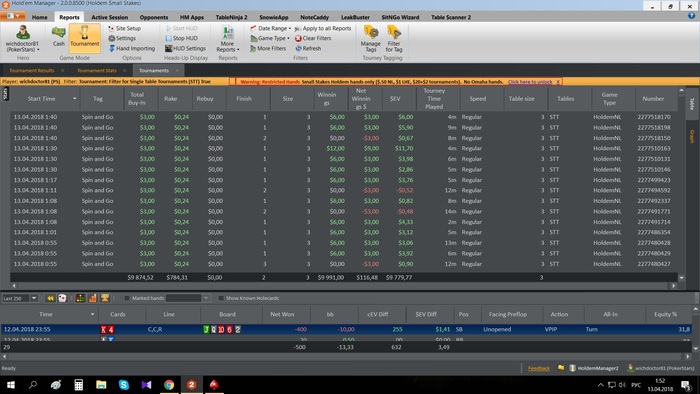Viewport: 700px width, 394px height.
Task: Open PokerStars from the taskbar
Action: 214,385
